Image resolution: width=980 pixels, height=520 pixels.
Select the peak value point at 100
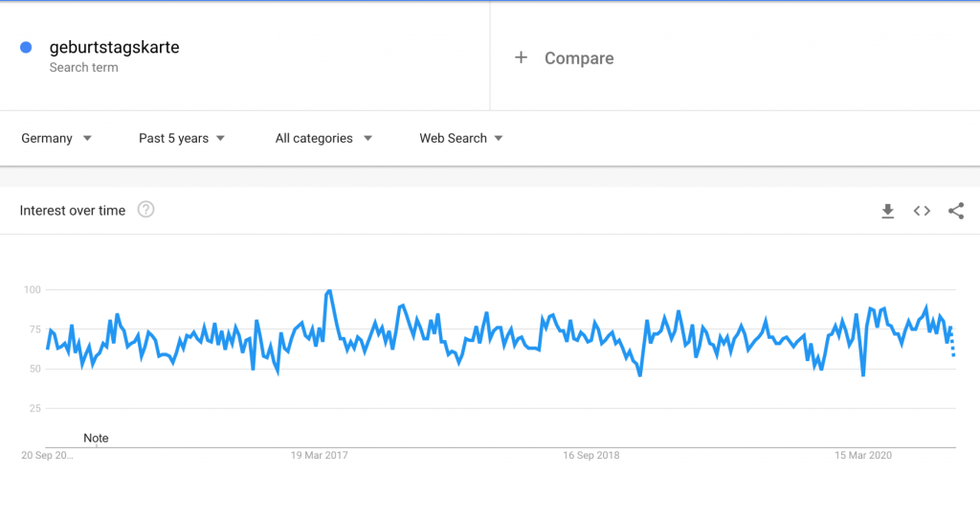329,291
